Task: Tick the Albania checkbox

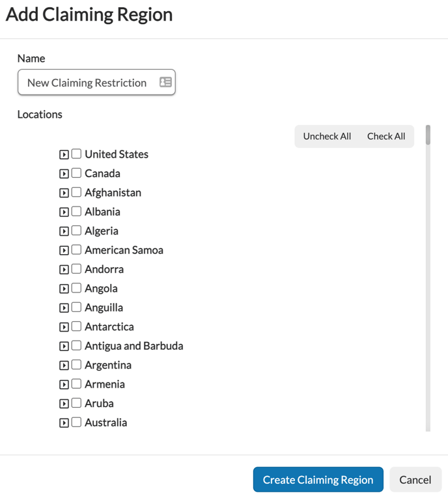Action: point(76,212)
